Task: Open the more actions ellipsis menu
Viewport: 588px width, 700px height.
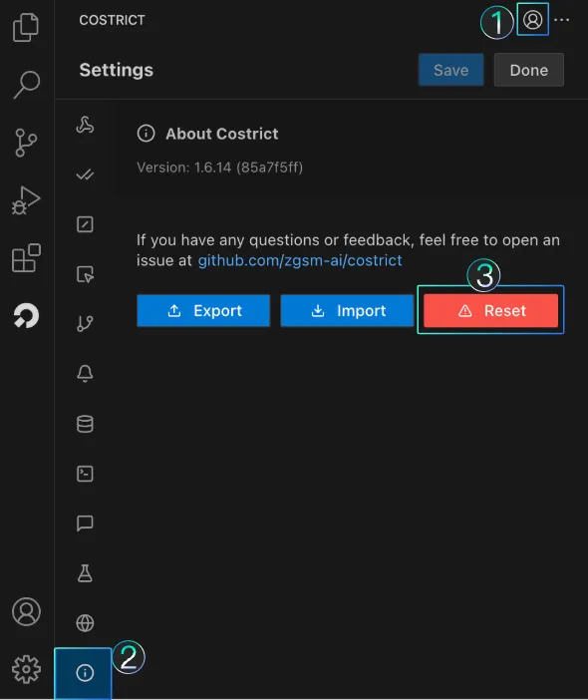Action: [562, 20]
